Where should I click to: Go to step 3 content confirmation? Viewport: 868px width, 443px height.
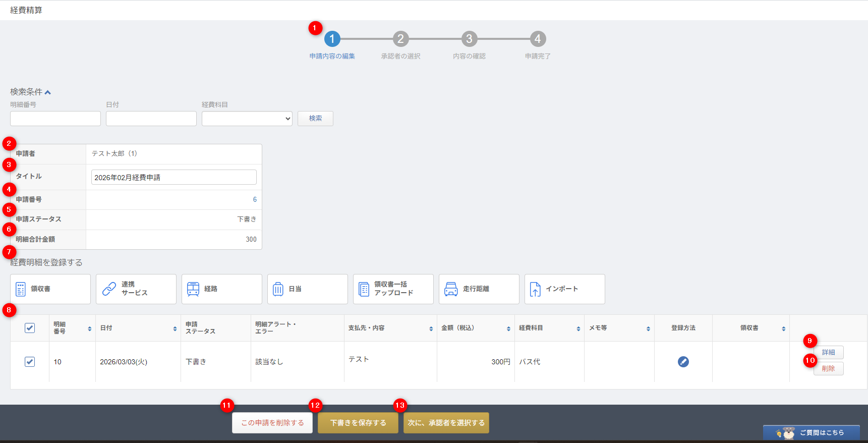[469, 39]
